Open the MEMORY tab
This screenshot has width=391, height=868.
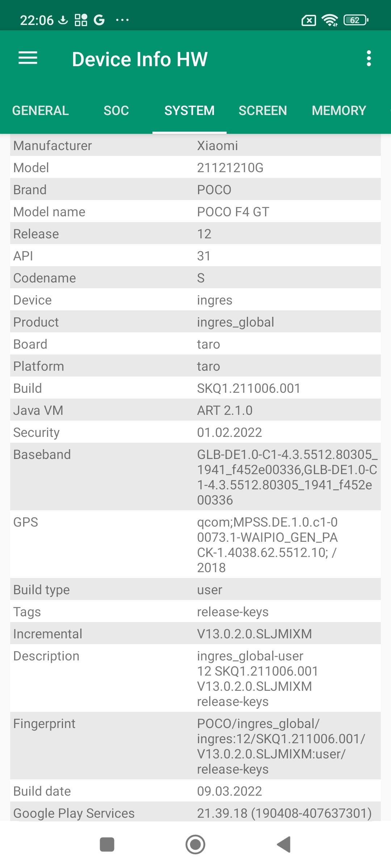coord(339,111)
